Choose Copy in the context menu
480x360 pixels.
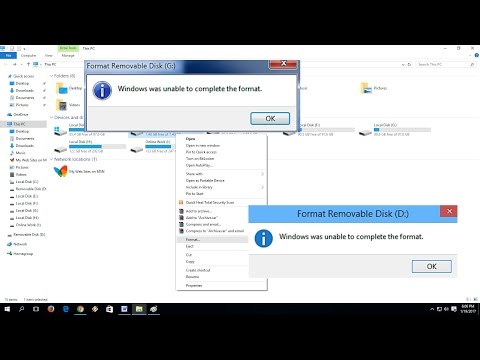[190, 262]
